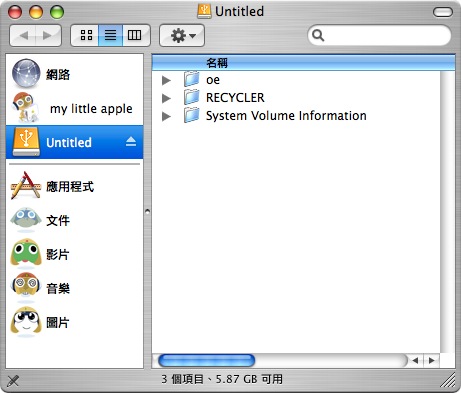Click the window resize grip corner
Screen dimensions: 461x393
click(449, 380)
